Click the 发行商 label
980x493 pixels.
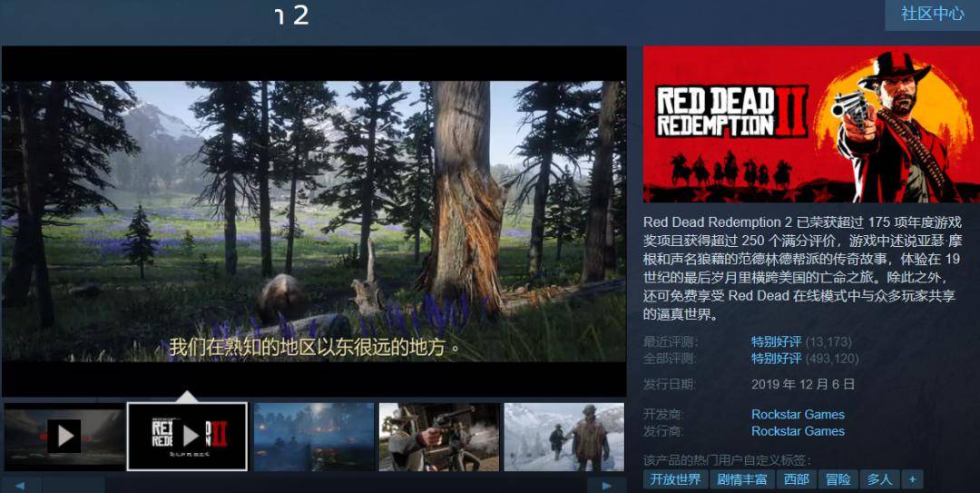(x=664, y=431)
